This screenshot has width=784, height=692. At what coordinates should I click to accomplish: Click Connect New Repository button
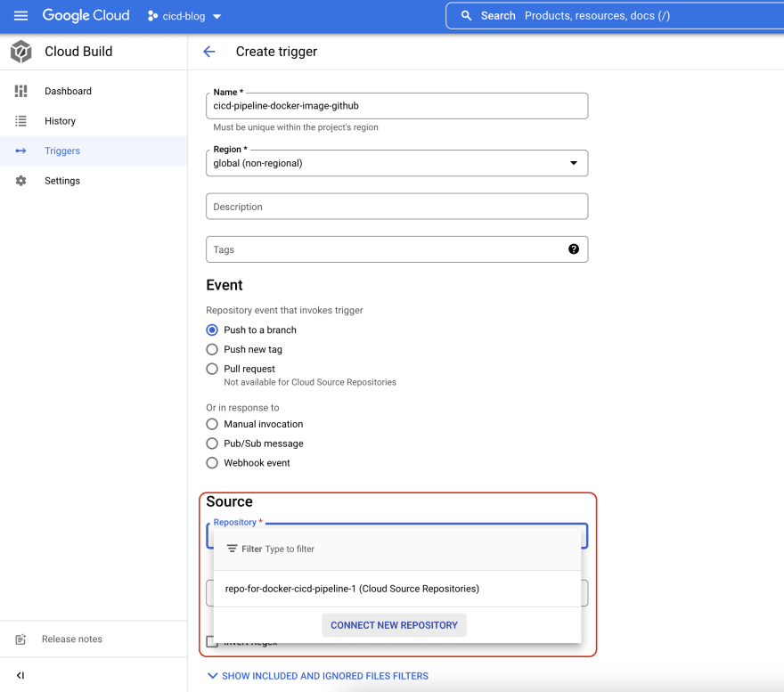[x=394, y=625]
